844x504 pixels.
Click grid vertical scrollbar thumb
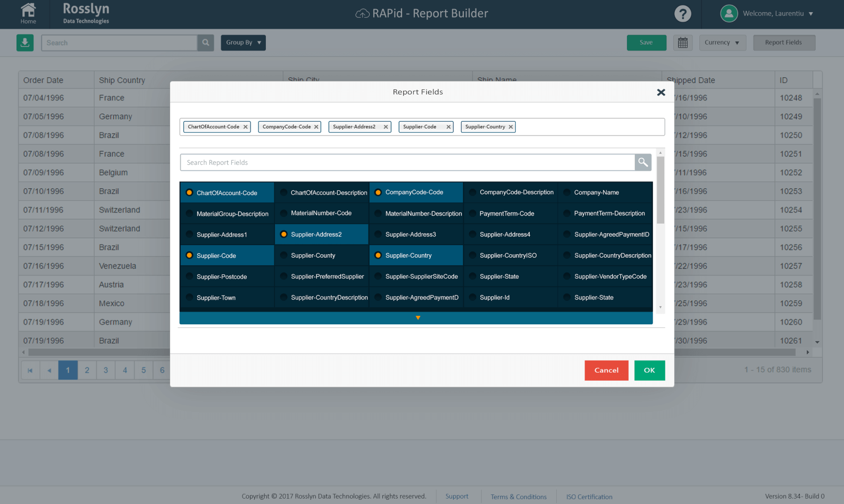coord(817,208)
